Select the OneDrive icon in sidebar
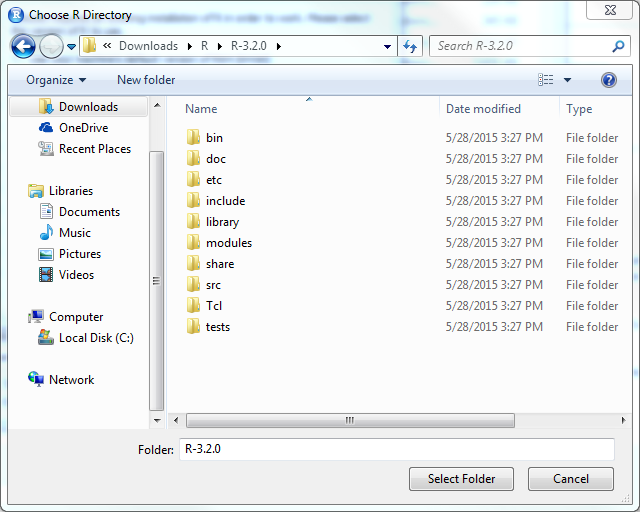 (x=46, y=128)
